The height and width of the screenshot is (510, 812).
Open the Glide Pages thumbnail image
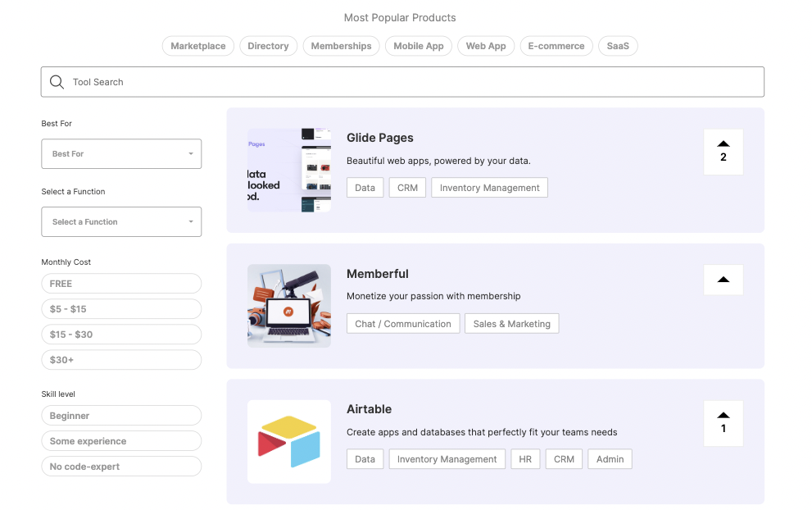(x=289, y=170)
